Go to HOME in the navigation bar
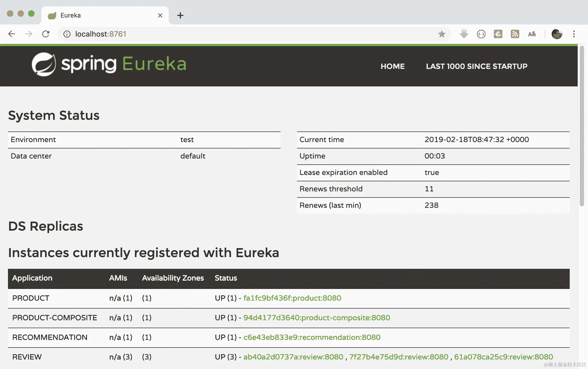 [x=393, y=66]
